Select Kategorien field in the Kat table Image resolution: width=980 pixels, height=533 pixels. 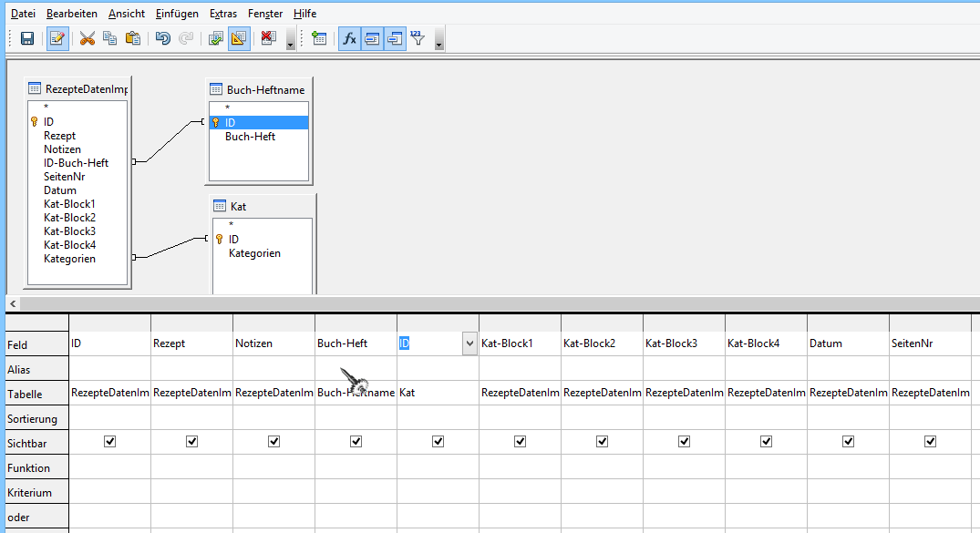[x=254, y=253]
